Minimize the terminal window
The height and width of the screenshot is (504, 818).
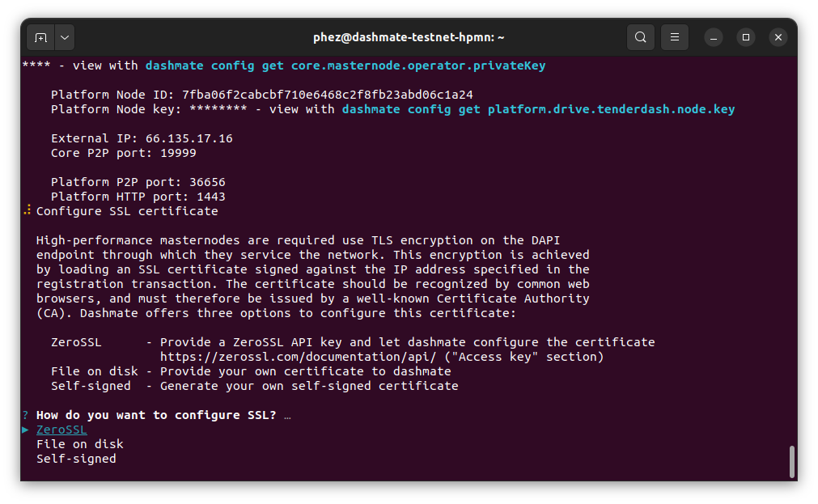click(713, 37)
